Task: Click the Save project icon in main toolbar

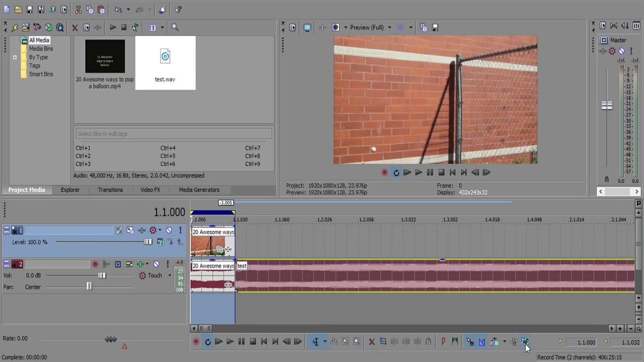Action: point(30,10)
